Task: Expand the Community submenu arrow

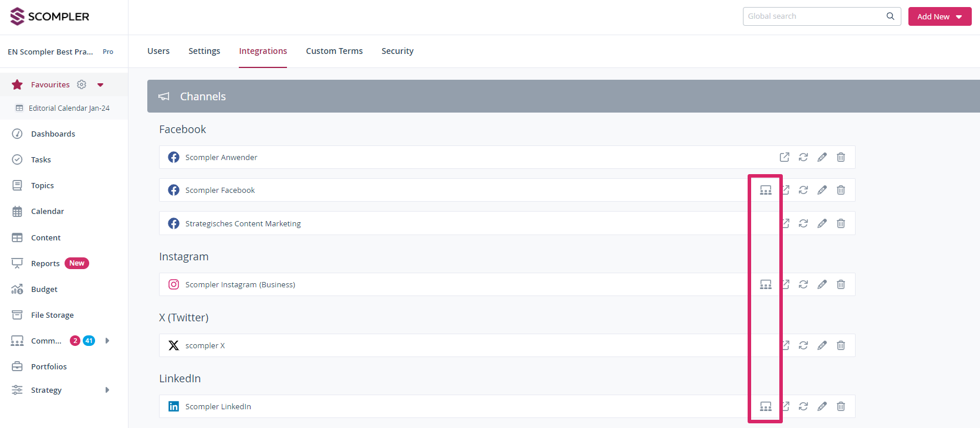Action: click(107, 341)
